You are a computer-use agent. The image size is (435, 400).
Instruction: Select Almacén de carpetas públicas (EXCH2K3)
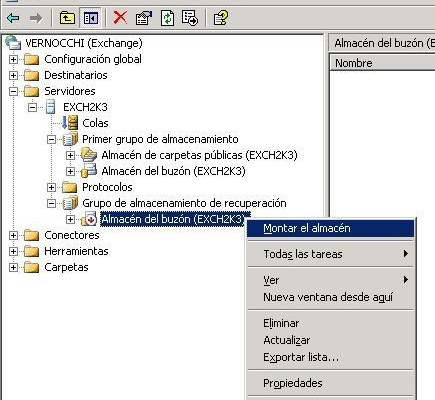[x=199, y=155]
